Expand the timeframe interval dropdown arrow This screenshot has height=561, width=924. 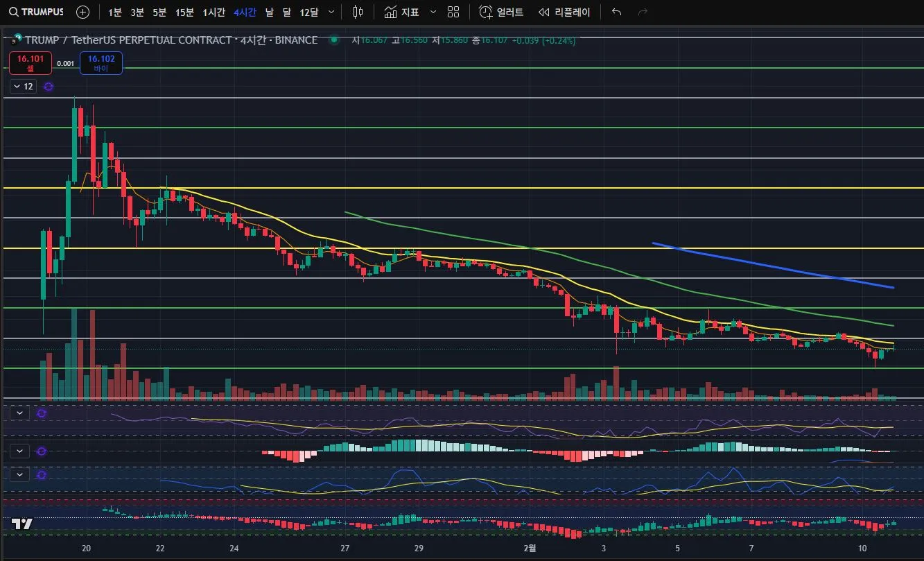pyautogui.click(x=331, y=12)
